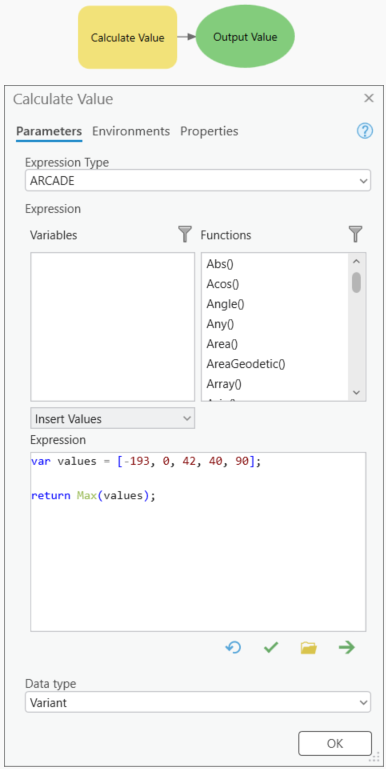
Task: Verify the expression with the green checkmark
Action: (x=271, y=648)
